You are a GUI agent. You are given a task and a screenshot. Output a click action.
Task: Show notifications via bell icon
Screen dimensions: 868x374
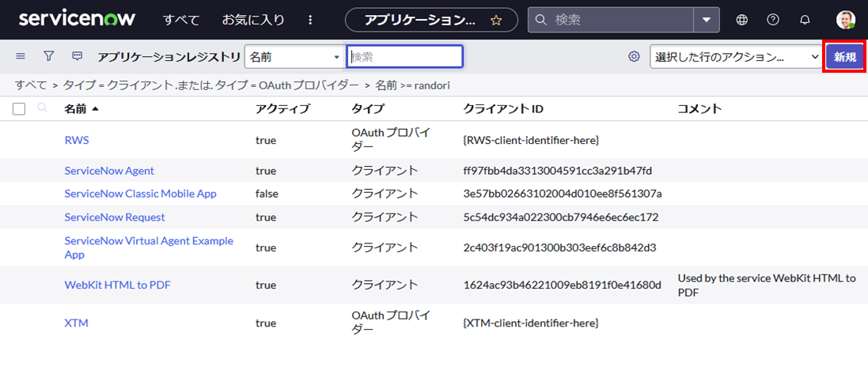click(805, 20)
